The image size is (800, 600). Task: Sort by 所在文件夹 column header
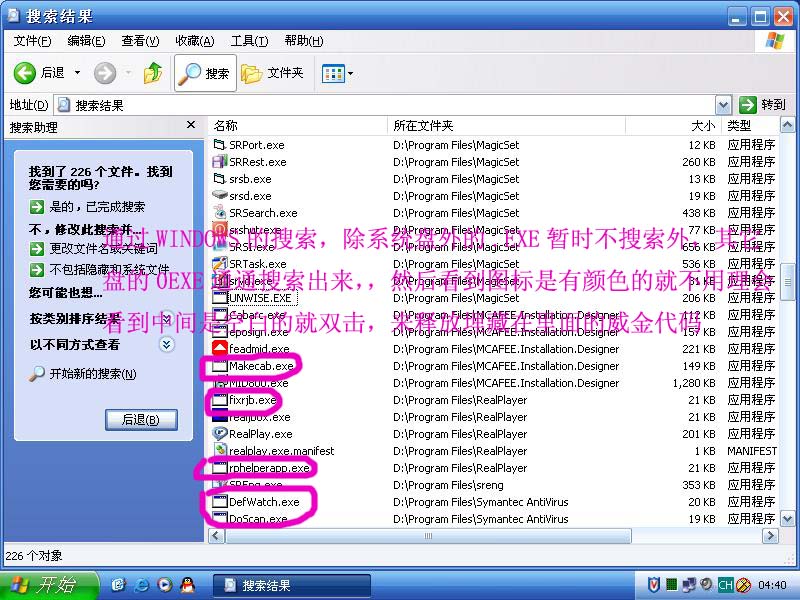pos(506,126)
